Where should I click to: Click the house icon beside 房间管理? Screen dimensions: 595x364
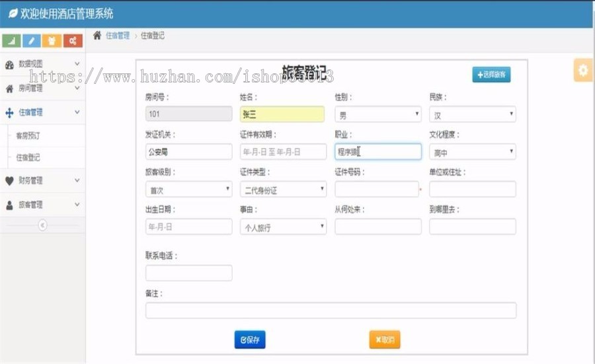9,89
